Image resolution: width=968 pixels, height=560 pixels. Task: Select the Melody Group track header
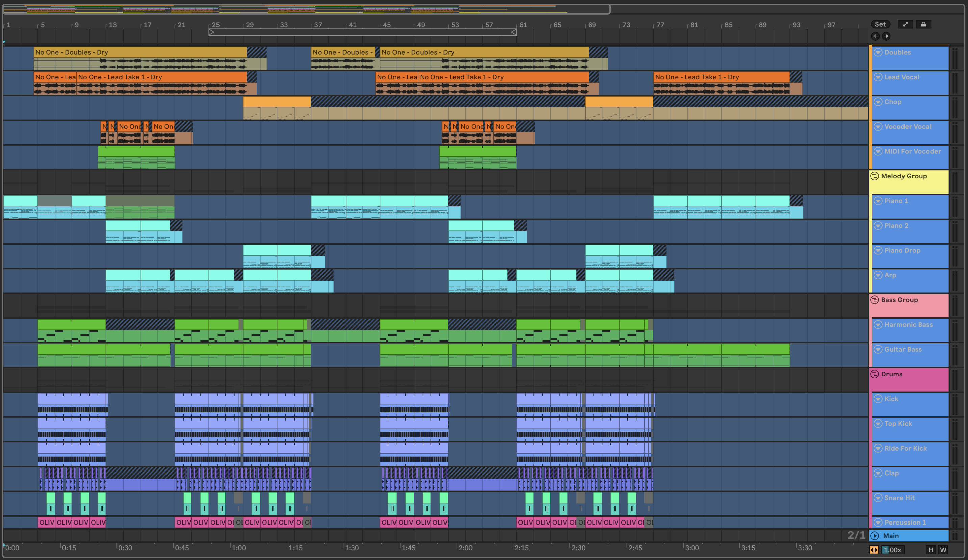pyautogui.click(x=909, y=182)
